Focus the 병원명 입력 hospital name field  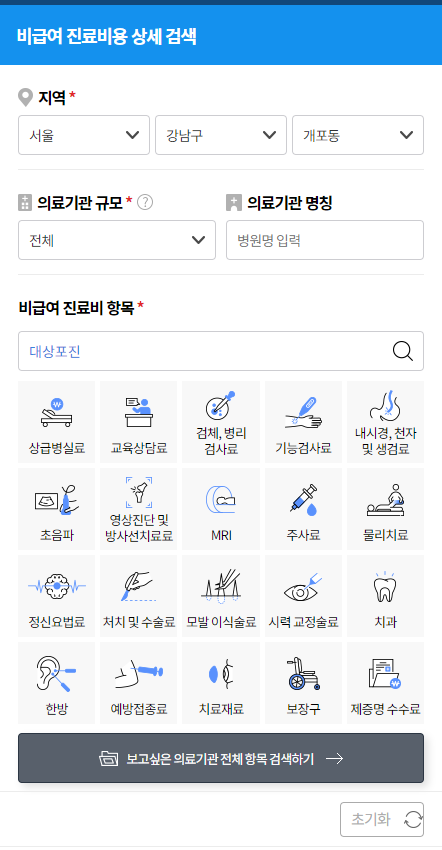[x=325, y=240]
